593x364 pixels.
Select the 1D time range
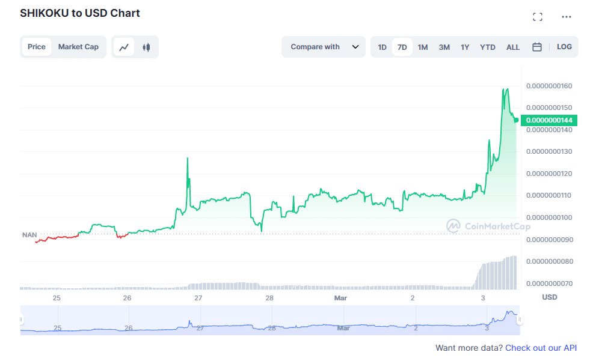[x=382, y=47]
